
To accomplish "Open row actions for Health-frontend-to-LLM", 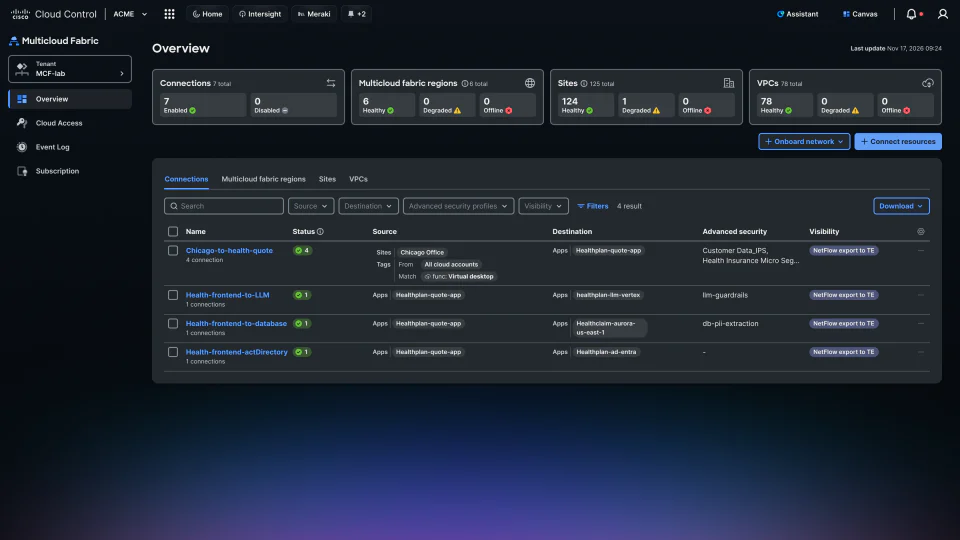I will click(921, 295).
